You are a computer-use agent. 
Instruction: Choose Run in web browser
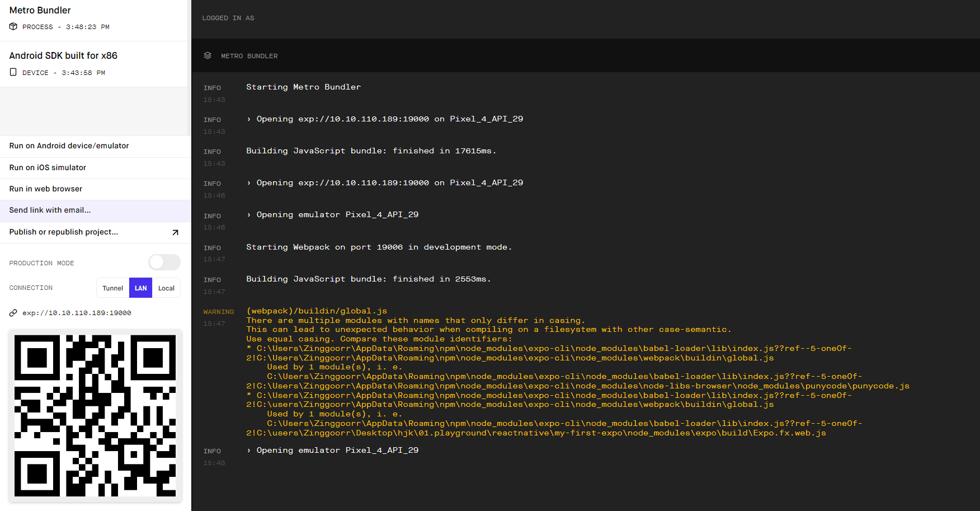(x=96, y=189)
